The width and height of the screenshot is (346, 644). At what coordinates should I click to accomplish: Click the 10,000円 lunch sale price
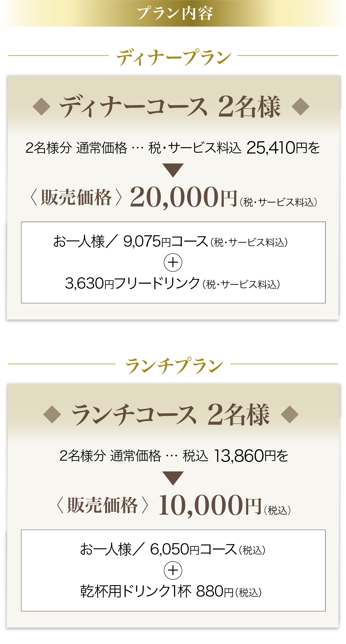pyautogui.click(x=210, y=505)
